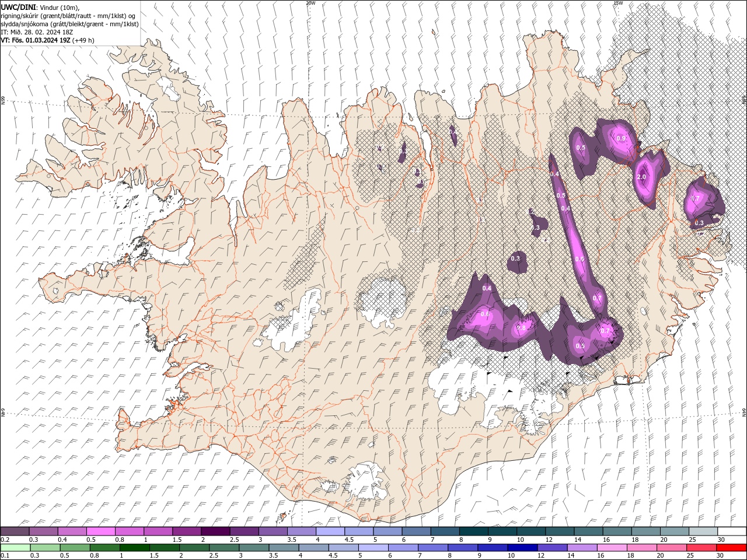Image resolution: width=747 pixels, height=560 pixels.
Task: Click the bright pink 0.5 swatch on the snow scale
Action: pyautogui.click(x=100, y=531)
